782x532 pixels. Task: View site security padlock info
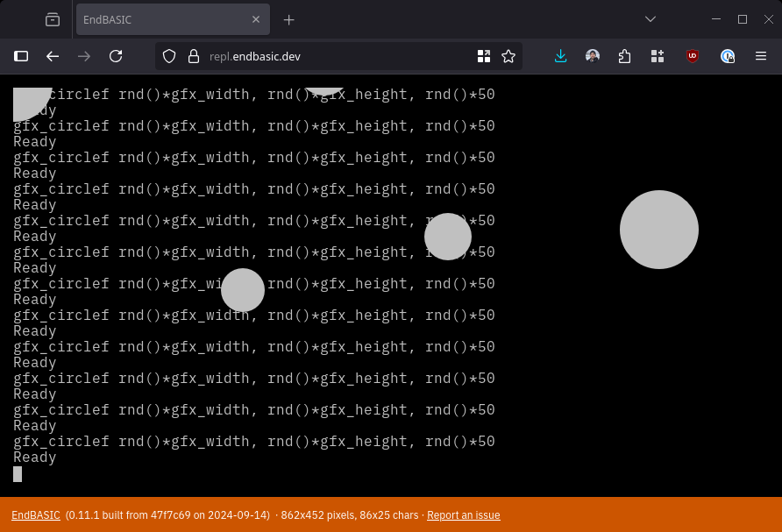[x=194, y=56]
